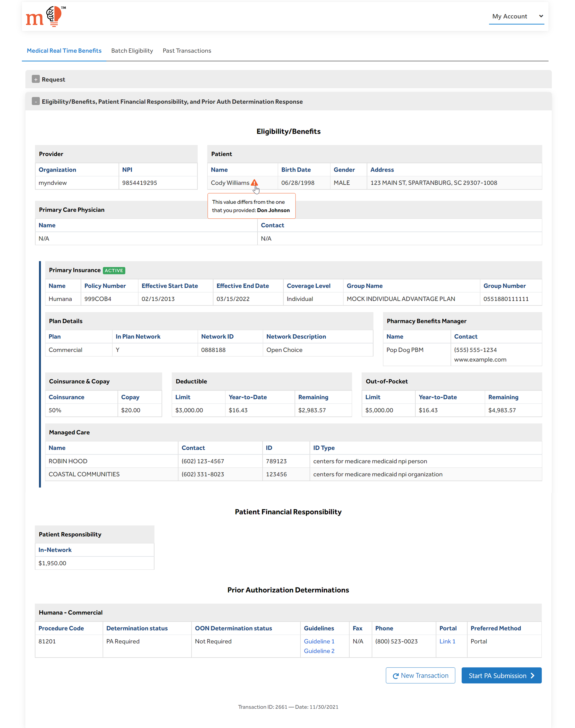Follow the Link 1 portal link

click(447, 641)
